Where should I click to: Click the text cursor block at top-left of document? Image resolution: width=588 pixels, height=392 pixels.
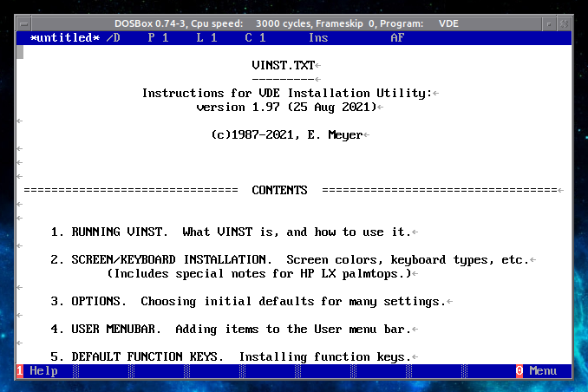20,52
